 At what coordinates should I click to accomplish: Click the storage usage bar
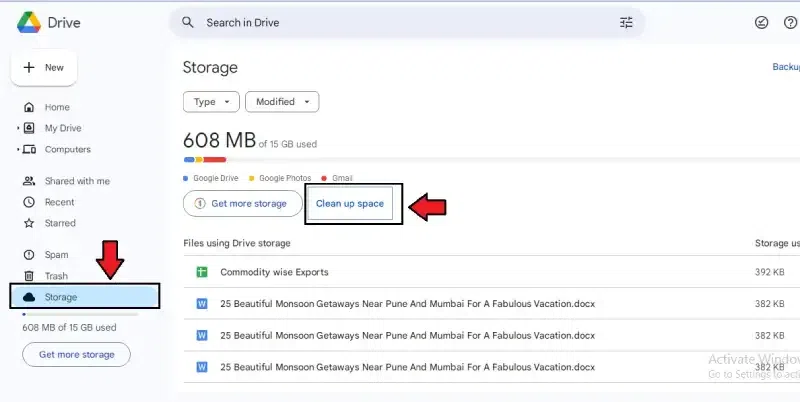tap(491, 159)
